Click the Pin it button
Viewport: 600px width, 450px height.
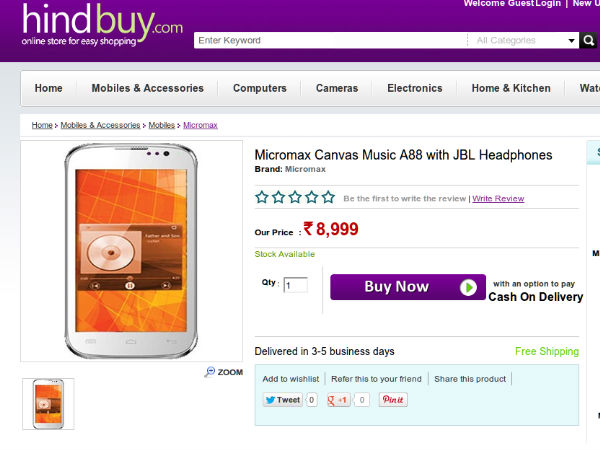click(393, 400)
